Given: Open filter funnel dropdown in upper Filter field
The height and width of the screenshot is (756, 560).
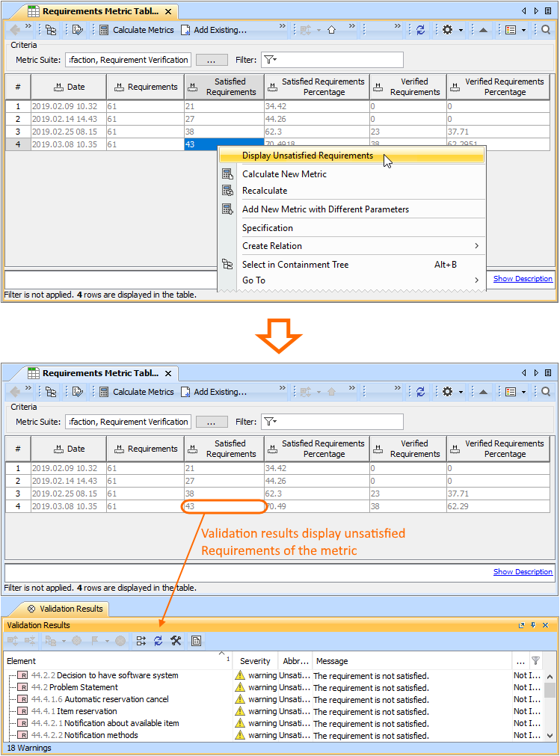Looking at the screenshot, I should coord(271,60).
